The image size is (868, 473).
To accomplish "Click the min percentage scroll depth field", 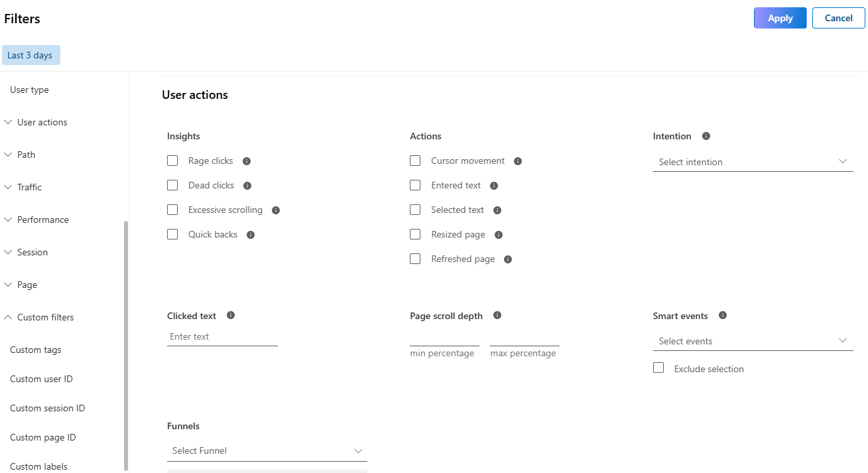I will [444, 338].
